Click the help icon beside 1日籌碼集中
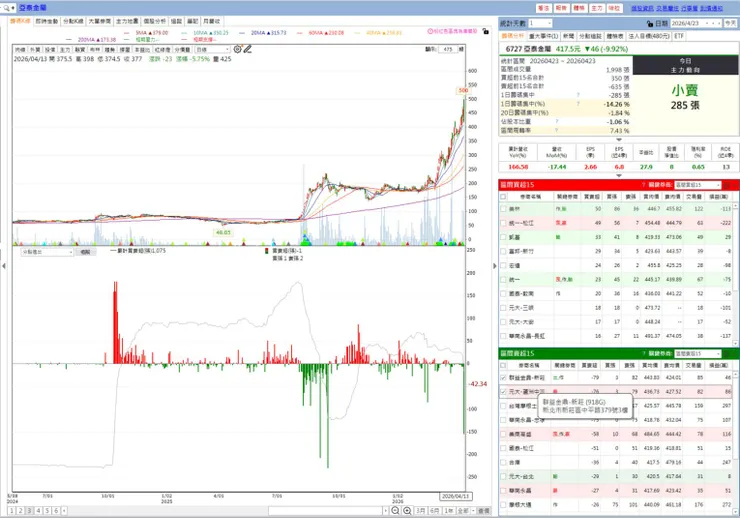This screenshot has height=518, width=740. tap(578, 95)
